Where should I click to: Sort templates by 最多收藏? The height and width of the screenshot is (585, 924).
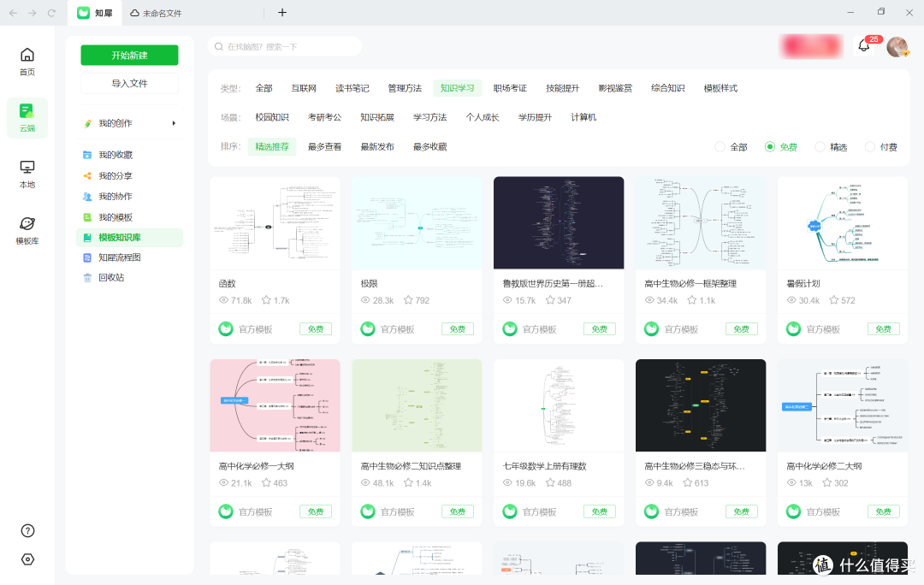click(429, 147)
